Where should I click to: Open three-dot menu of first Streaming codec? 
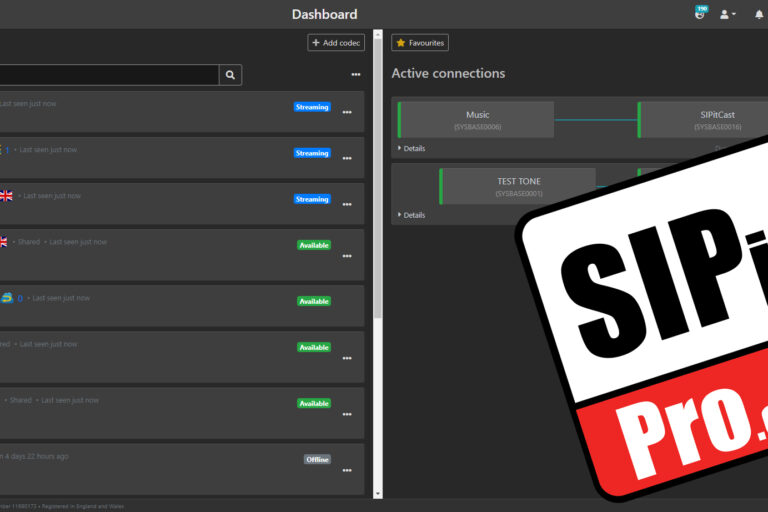pos(347,112)
